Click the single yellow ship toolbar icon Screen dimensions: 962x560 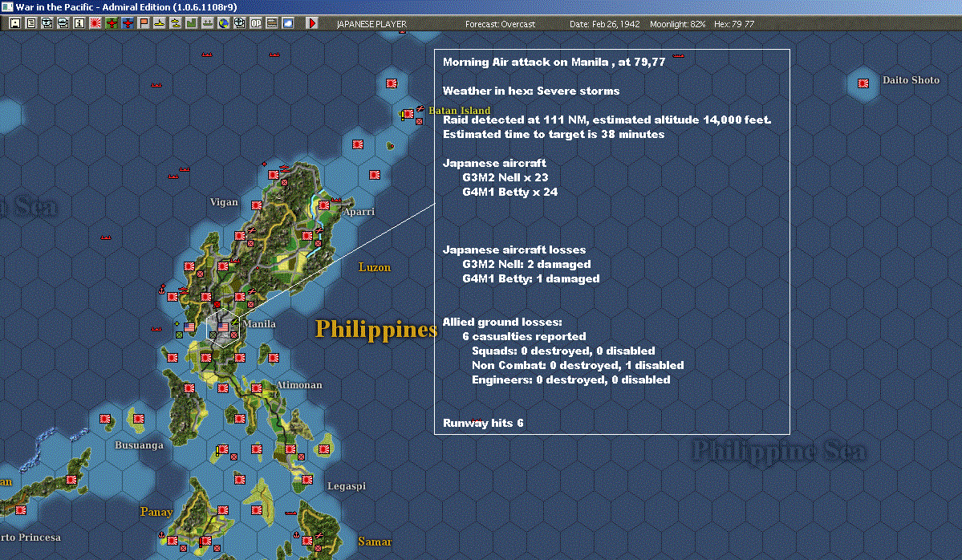pos(160,23)
